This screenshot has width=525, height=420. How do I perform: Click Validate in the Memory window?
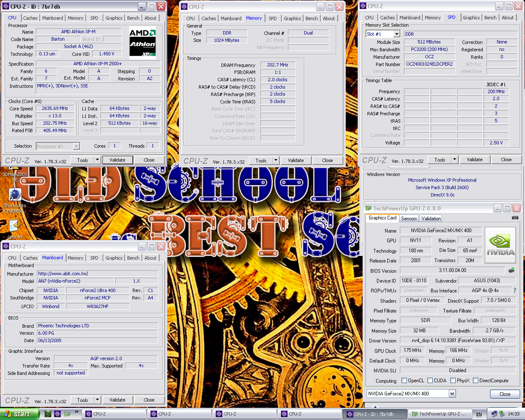[296, 160]
